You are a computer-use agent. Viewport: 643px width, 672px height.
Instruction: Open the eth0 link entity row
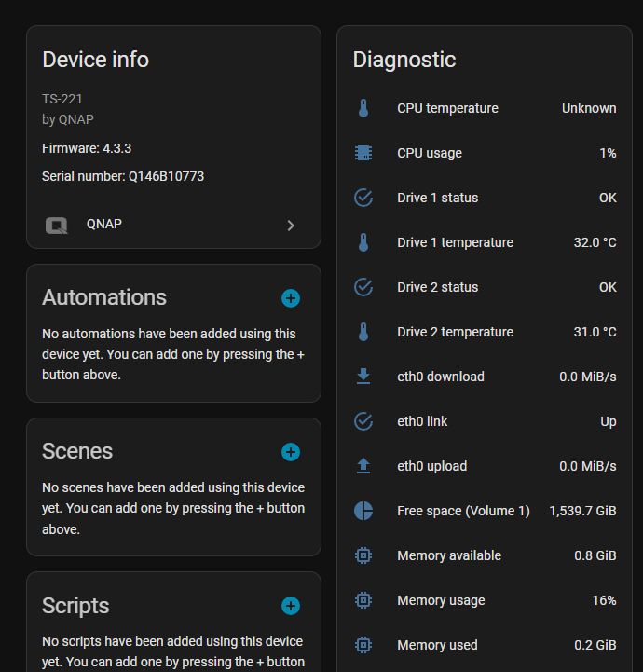485,421
